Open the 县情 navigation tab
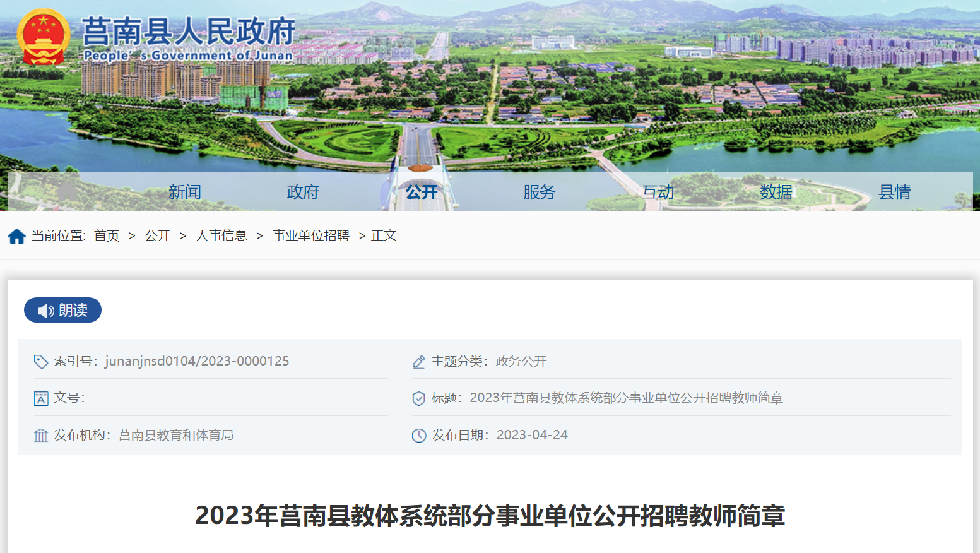This screenshot has height=553, width=980. point(895,192)
